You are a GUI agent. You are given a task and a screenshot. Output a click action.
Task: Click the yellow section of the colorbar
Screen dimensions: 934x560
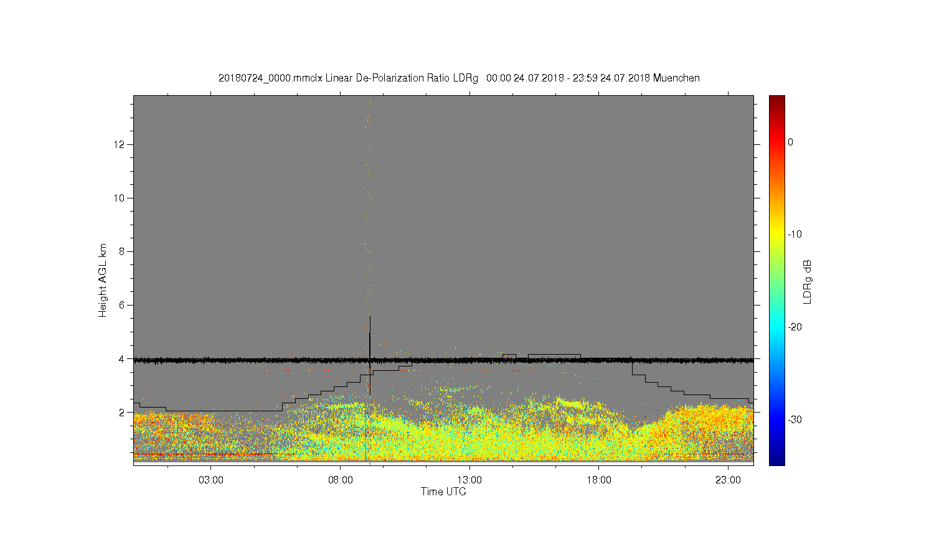(x=776, y=235)
